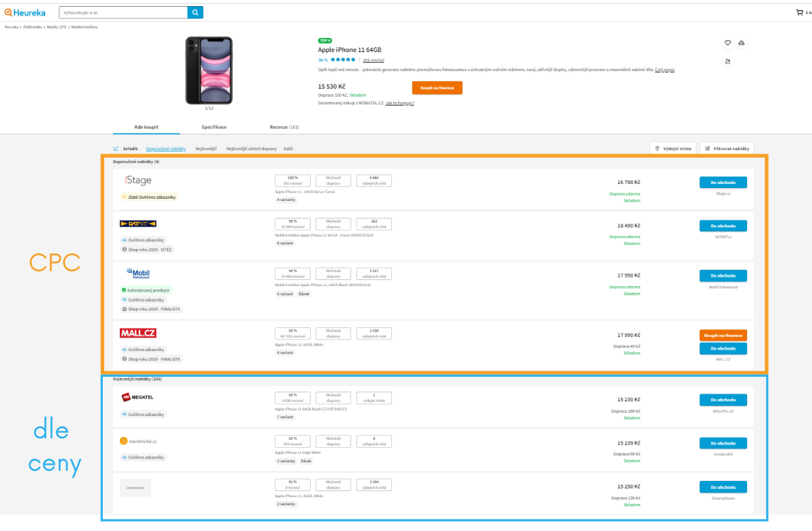Open the 161 recenzí link
Viewport: 812px width, 531px height.
374,60
